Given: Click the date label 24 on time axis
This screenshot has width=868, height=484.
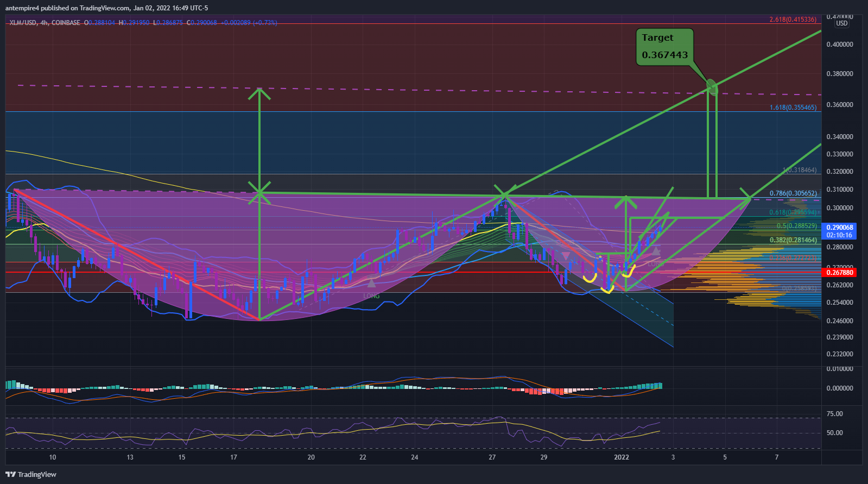Looking at the screenshot, I should click(415, 457).
